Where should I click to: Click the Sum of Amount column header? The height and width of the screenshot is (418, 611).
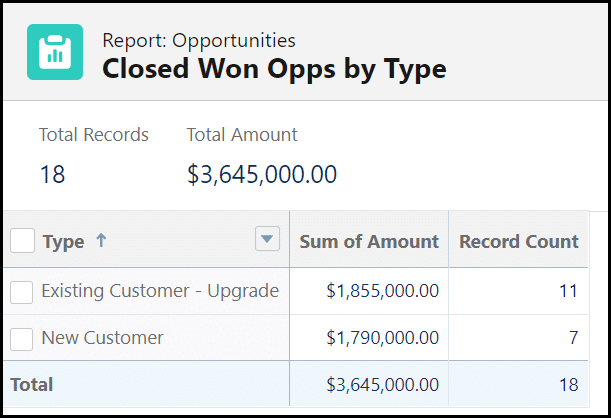369,241
